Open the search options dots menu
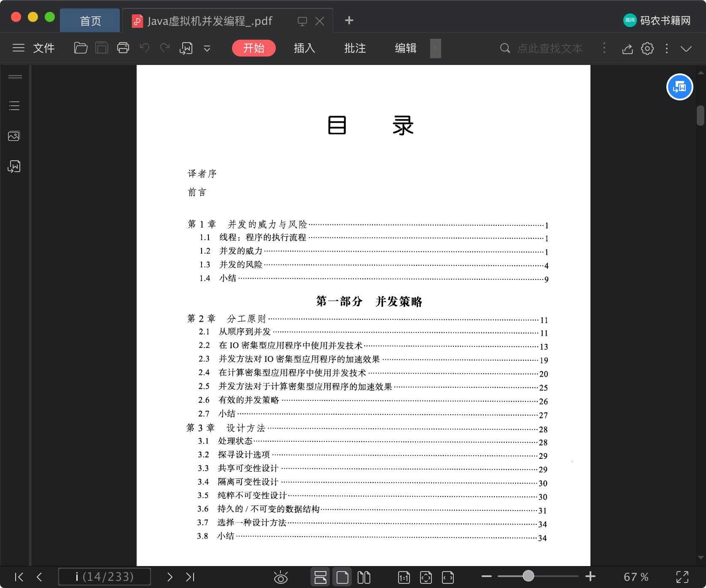Screen dimensions: 706x588 click(604, 48)
